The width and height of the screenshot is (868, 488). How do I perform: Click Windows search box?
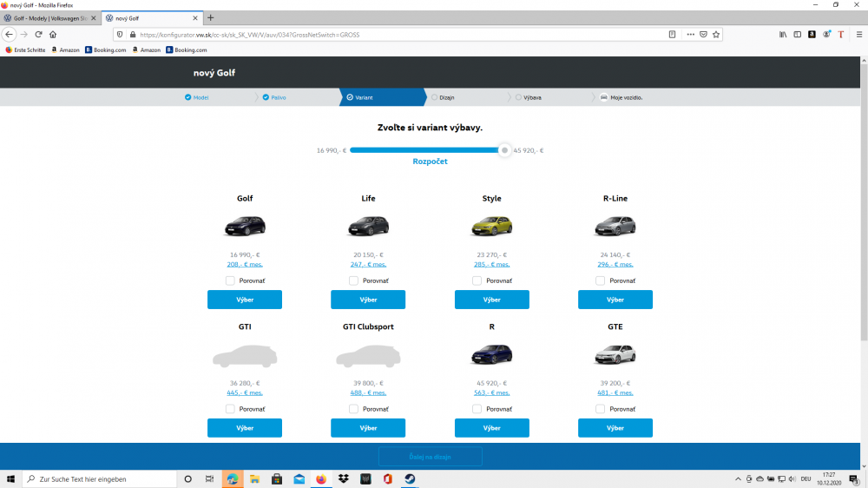click(x=100, y=478)
